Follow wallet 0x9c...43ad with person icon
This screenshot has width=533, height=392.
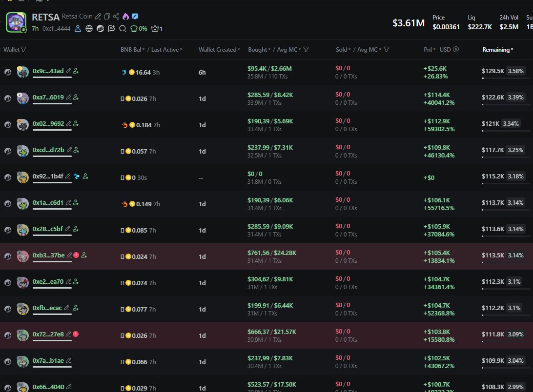(x=76, y=71)
